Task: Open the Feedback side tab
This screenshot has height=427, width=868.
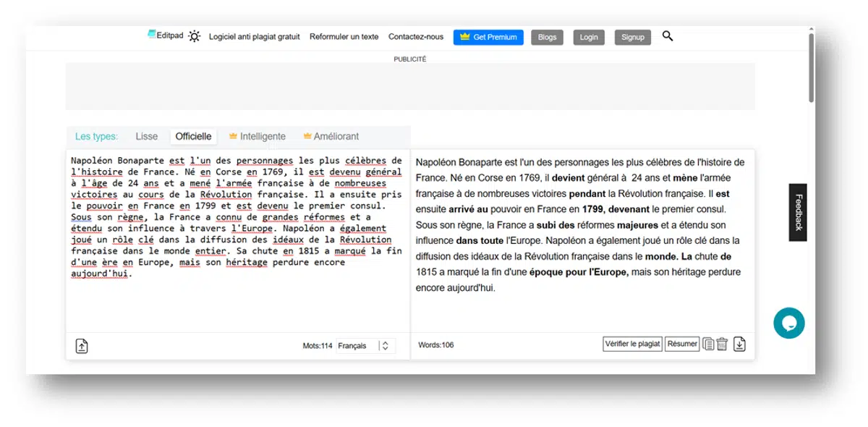Action: (798, 212)
